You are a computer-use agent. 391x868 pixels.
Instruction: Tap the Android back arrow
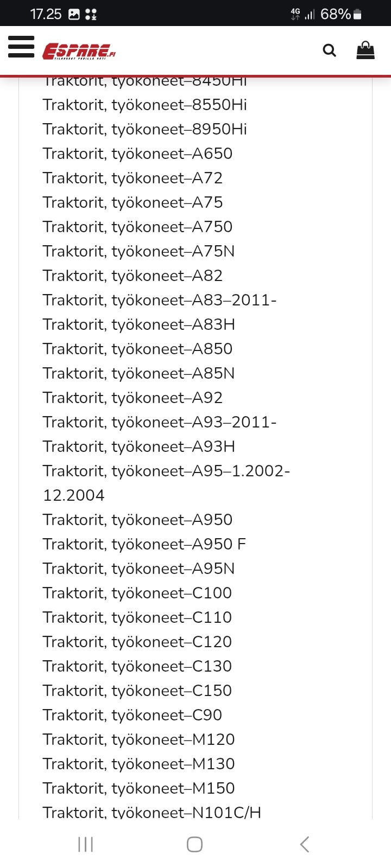tap(305, 844)
